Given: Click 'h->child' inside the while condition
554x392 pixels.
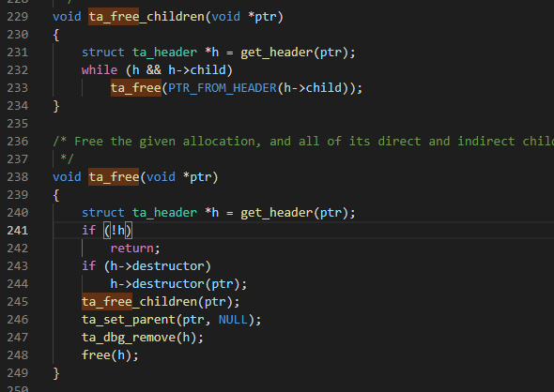Looking at the screenshot, I should pyautogui.click(x=197, y=69).
